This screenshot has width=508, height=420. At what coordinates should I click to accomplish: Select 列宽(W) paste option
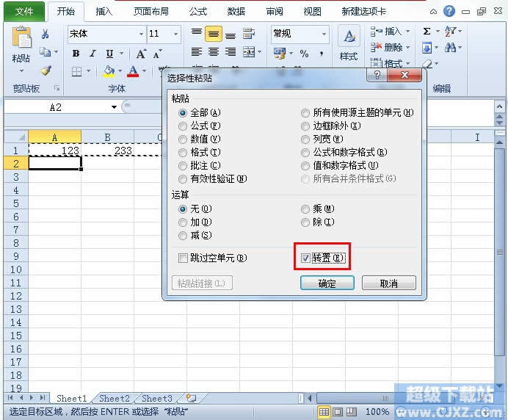322,139
